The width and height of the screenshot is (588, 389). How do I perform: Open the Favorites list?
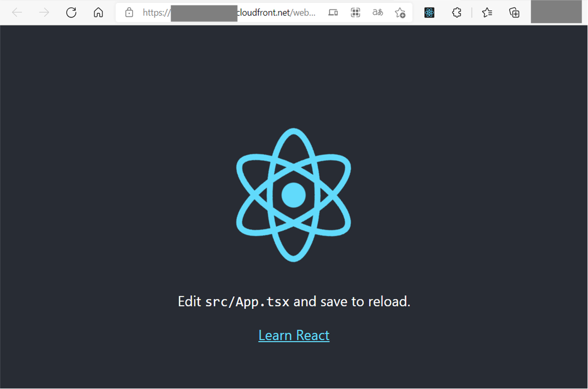(x=487, y=12)
